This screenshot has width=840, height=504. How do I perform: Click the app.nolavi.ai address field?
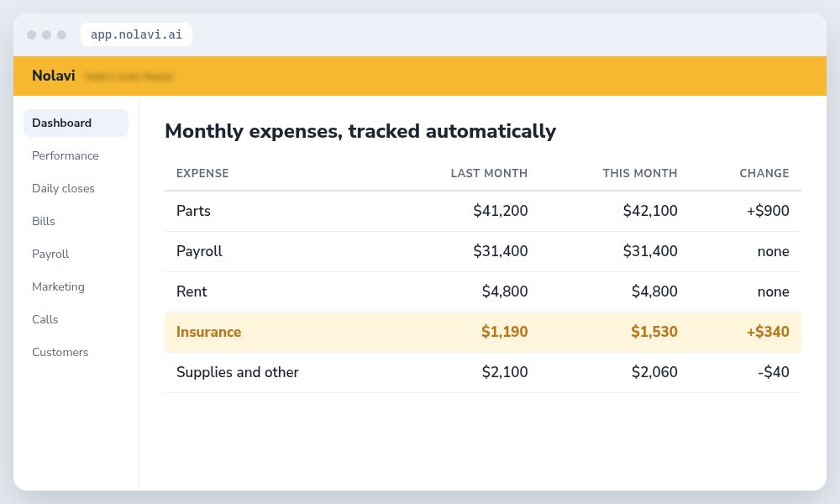[136, 34]
